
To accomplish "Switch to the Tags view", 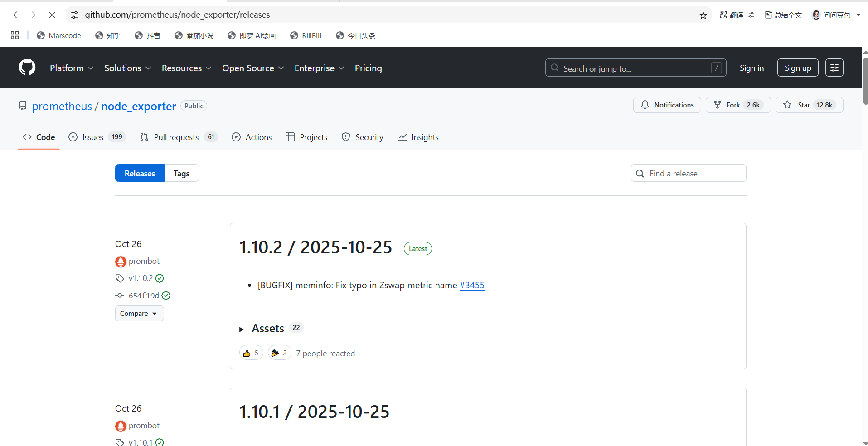I will [x=181, y=173].
